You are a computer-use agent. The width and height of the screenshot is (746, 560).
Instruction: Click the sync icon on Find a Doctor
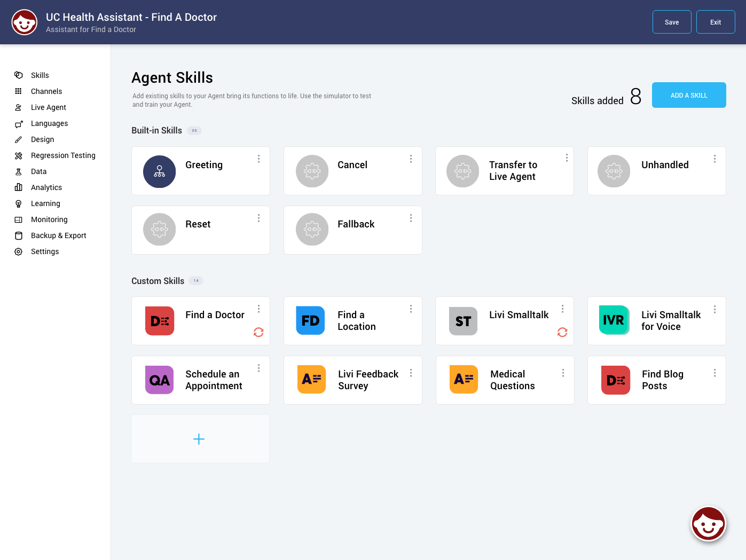click(258, 332)
